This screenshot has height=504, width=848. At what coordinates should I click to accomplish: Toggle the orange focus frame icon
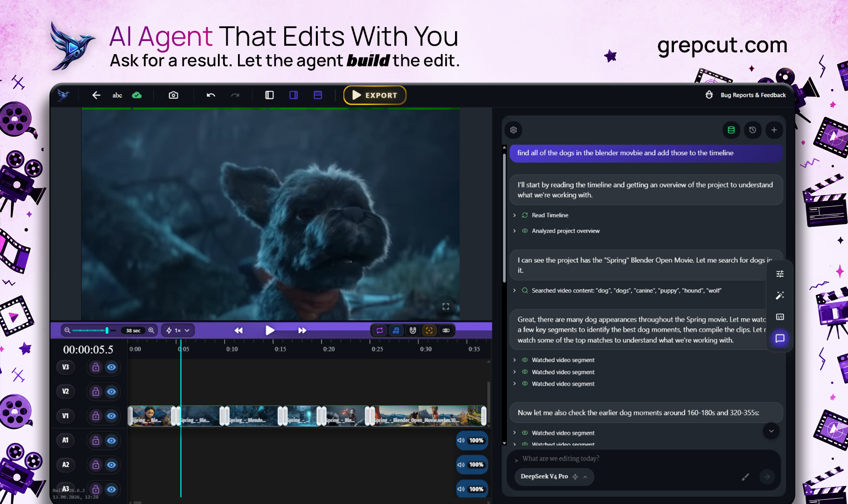pos(429,330)
